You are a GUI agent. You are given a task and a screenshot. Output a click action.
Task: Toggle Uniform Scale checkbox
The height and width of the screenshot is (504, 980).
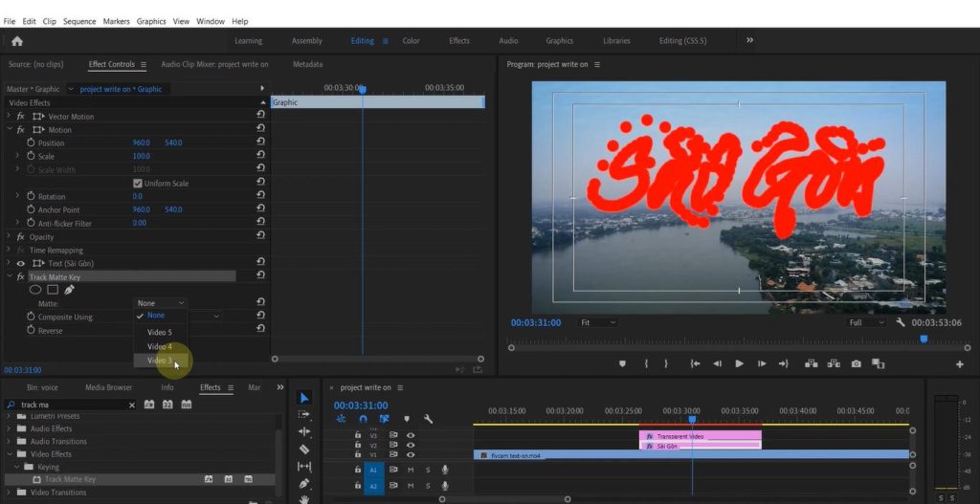[x=138, y=183]
